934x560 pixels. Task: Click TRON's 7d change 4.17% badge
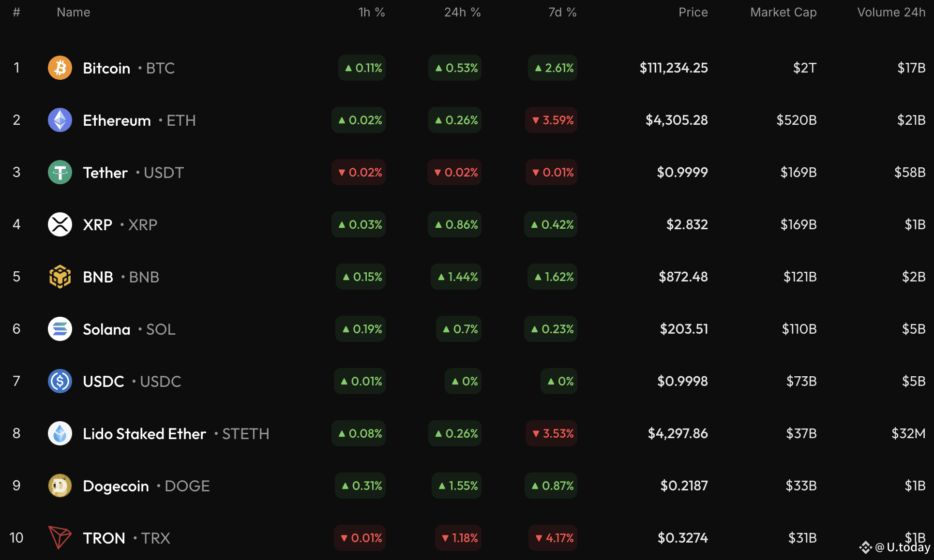tap(553, 538)
